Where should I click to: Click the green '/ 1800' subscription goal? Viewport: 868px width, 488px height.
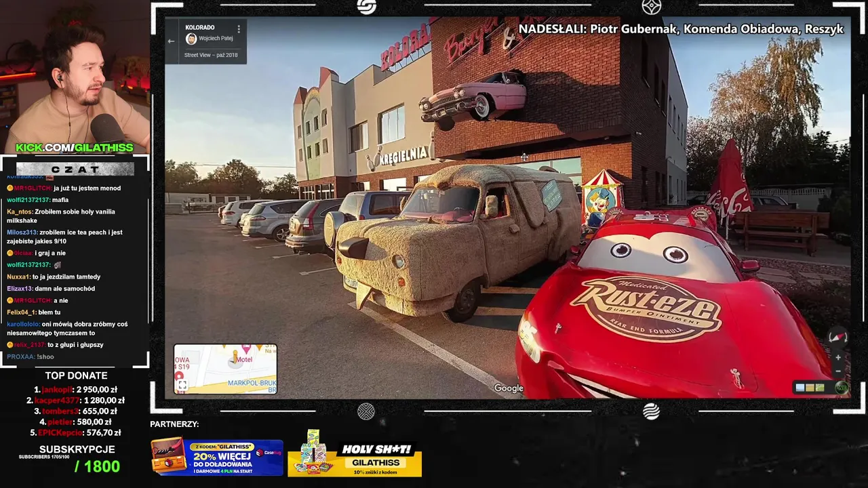(x=97, y=466)
